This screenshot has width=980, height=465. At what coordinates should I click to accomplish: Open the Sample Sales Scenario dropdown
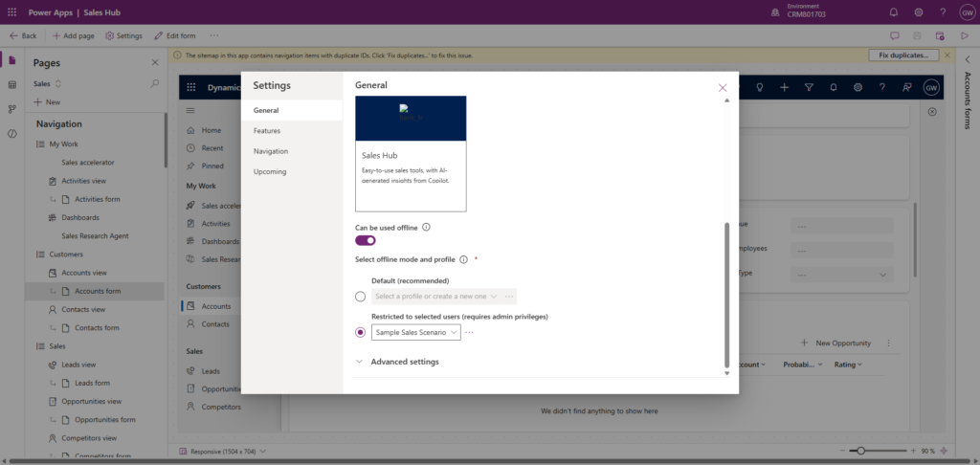416,332
